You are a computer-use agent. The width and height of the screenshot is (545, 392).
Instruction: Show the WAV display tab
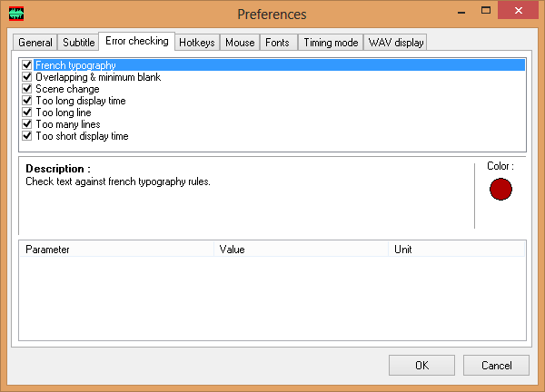click(396, 43)
